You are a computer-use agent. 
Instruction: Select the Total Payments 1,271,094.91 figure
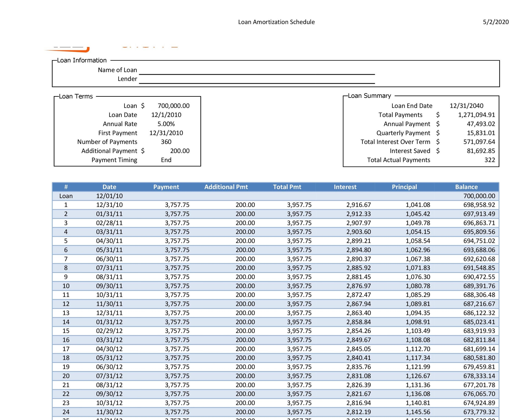476,115
